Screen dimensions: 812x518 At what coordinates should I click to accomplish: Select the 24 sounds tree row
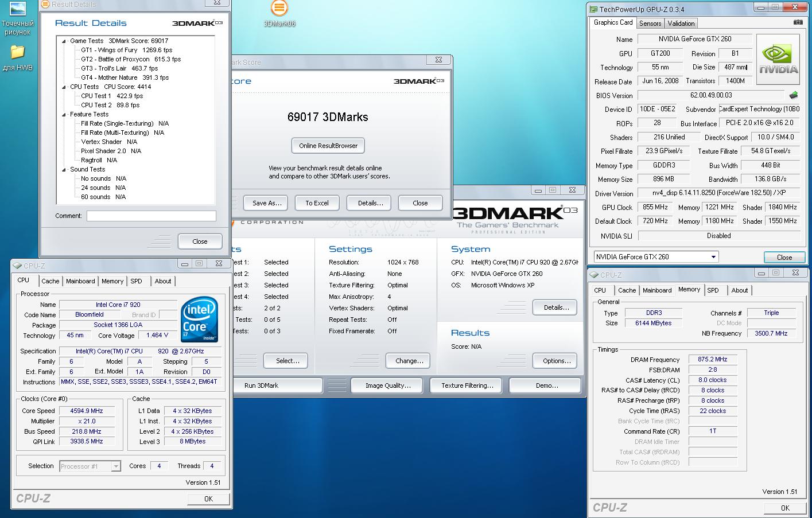click(103, 188)
